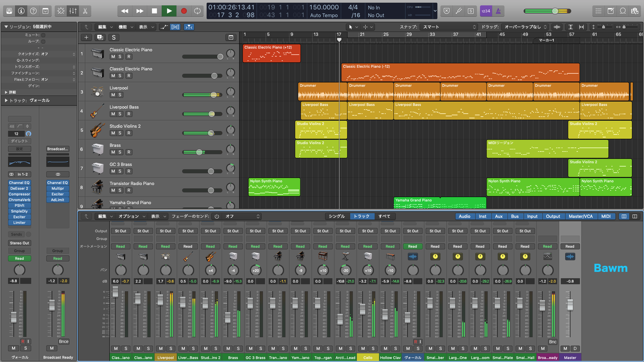The height and width of the screenshot is (362, 644).
Task: Switch mixer view to すべて tab
Action: point(384,216)
